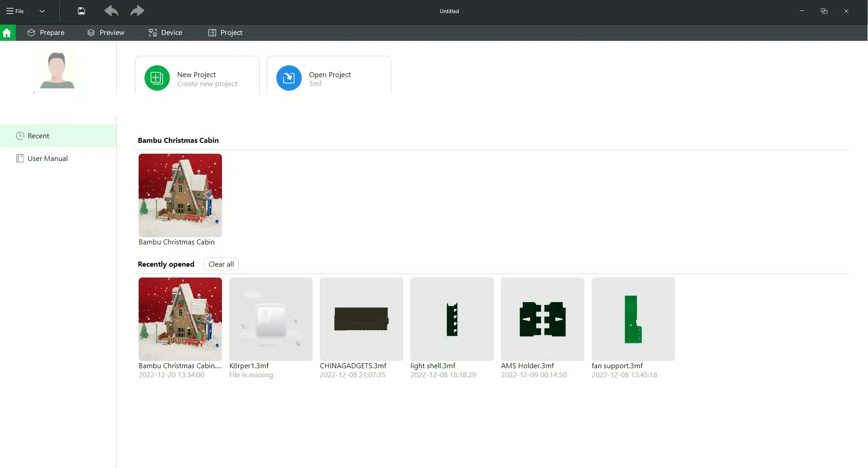This screenshot has width=868, height=468.
Task: Click the Open Project label
Action: tap(330, 74)
